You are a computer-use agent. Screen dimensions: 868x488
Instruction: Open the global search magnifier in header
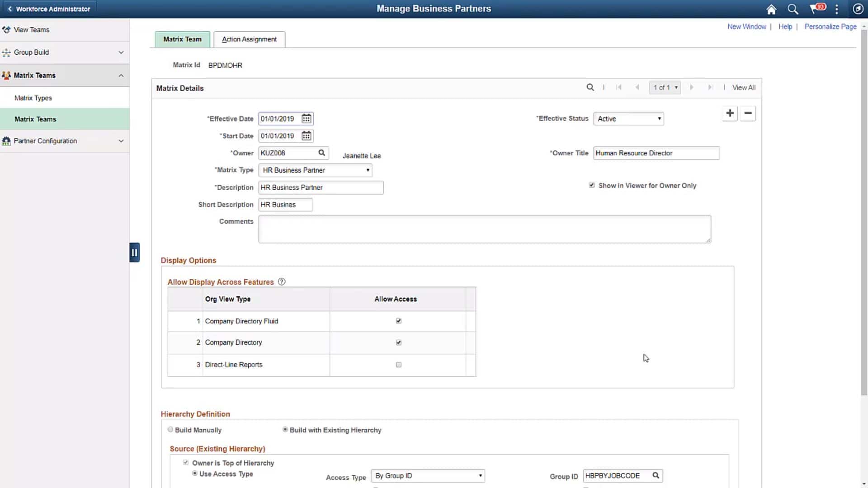(x=793, y=9)
